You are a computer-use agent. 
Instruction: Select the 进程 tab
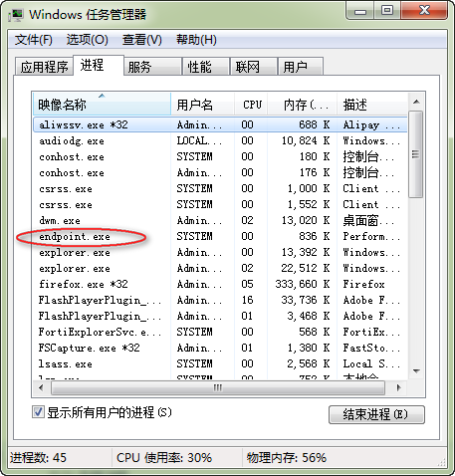tap(99, 65)
